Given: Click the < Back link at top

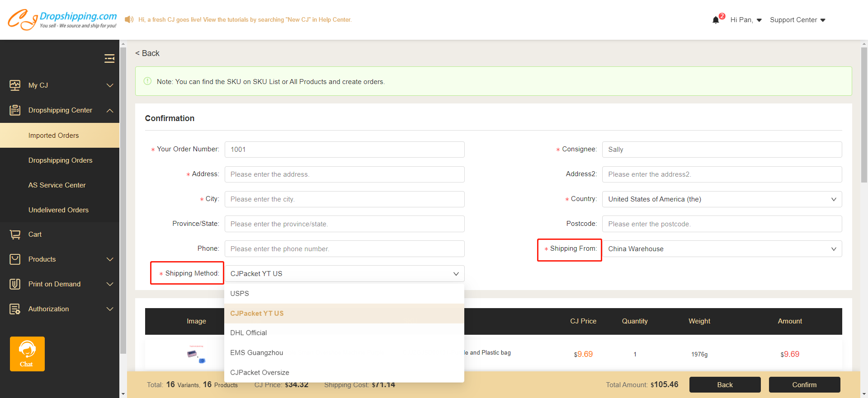Looking at the screenshot, I should 147,53.
